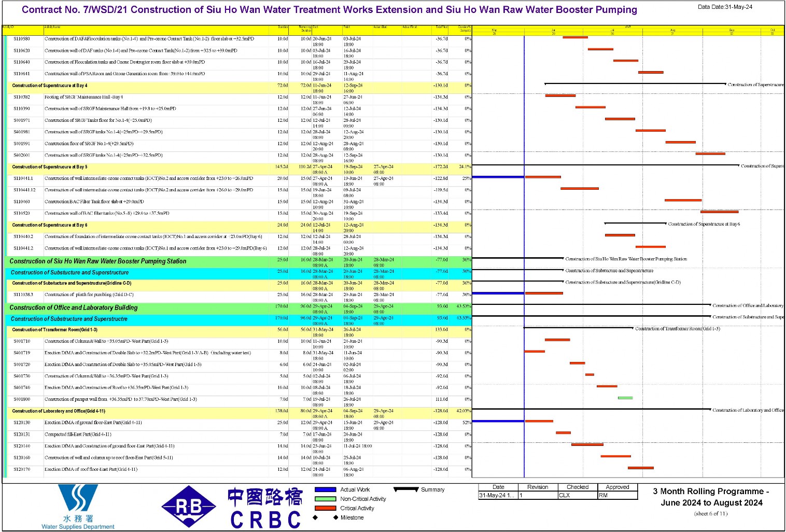Viewport: 786px width, 532px height.
Task: Click the Water Supplies Department logo
Action: tap(78, 507)
